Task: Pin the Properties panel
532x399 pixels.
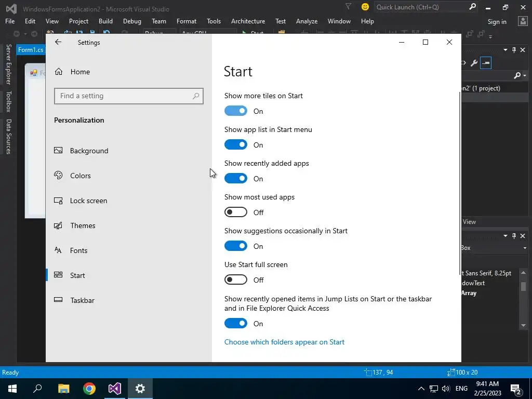Action: [x=514, y=236]
